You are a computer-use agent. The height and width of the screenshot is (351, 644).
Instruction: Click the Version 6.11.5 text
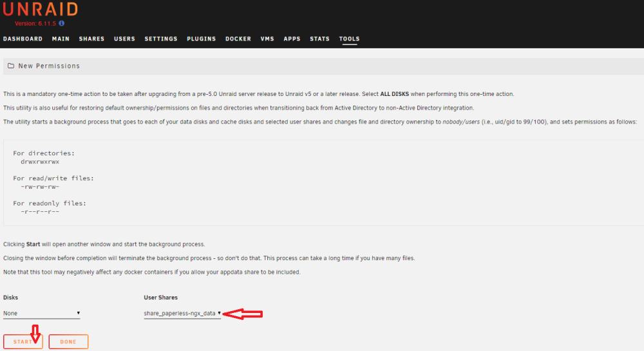[35, 23]
